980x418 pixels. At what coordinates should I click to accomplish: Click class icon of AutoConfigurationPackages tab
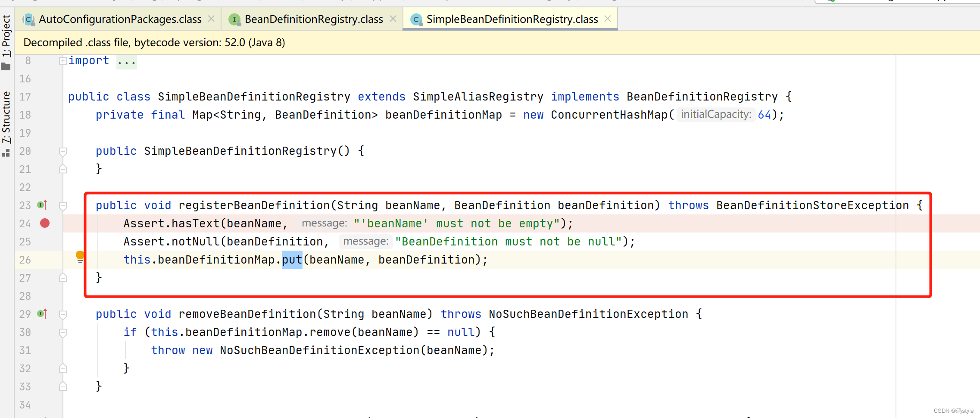(x=28, y=19)
